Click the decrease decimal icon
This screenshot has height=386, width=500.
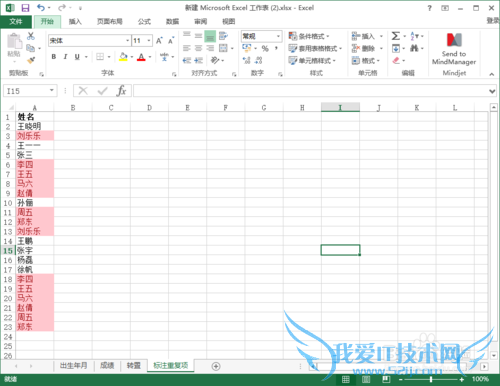point(259,60)
